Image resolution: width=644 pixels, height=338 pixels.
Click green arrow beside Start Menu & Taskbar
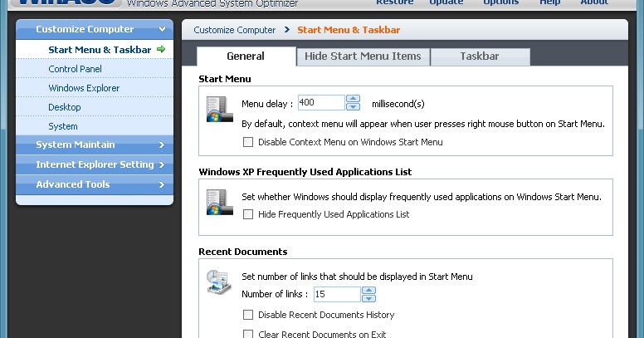161,49
